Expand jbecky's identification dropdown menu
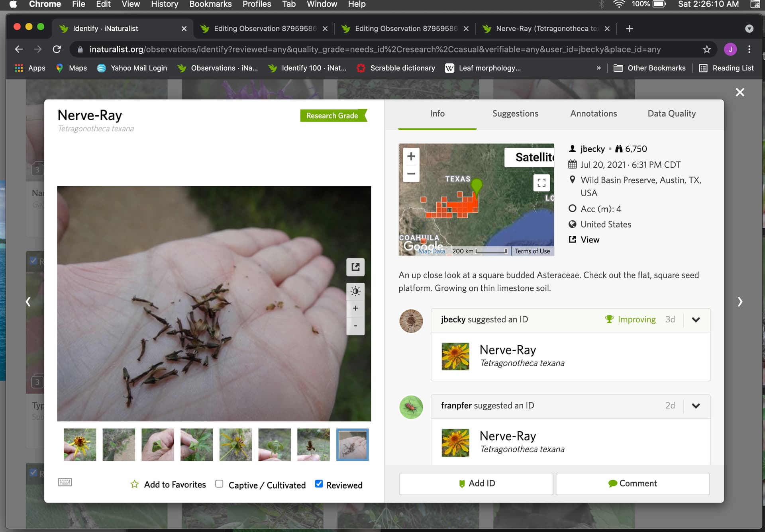Image resolution: width=765 pixels, height=532 pixels. (696, 320)
